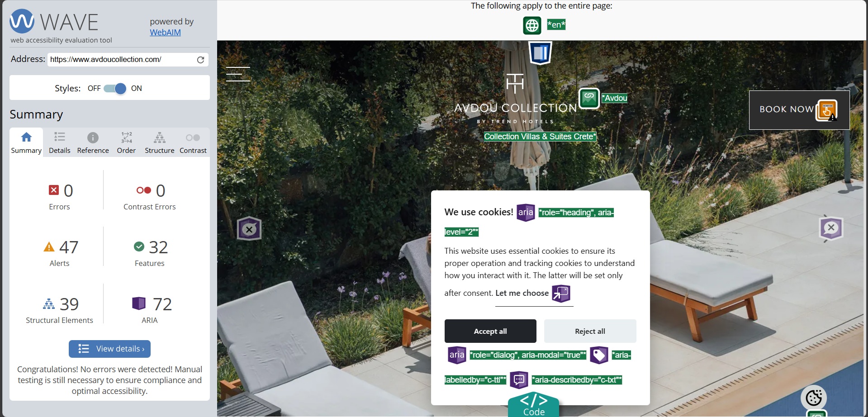Viewport: 868px width, 417px height.
Task: Open the hamburger navigation menu
Action: click(238, 74)
